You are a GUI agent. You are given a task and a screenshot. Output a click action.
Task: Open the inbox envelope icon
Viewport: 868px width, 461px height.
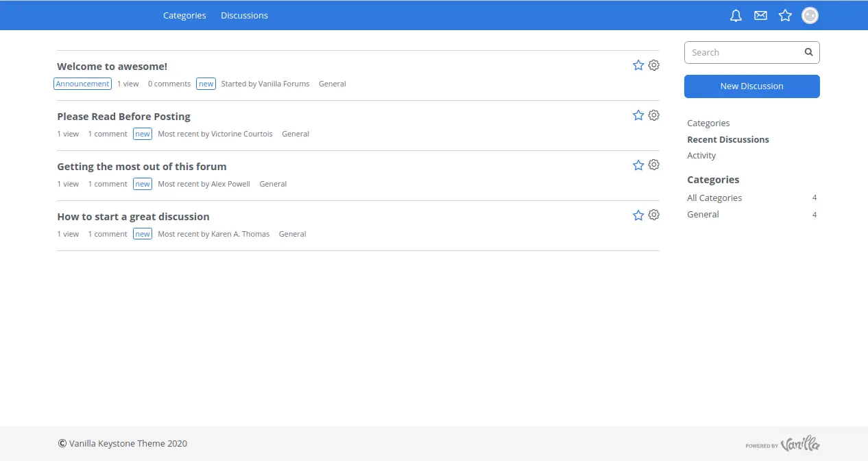click(760, 15)
